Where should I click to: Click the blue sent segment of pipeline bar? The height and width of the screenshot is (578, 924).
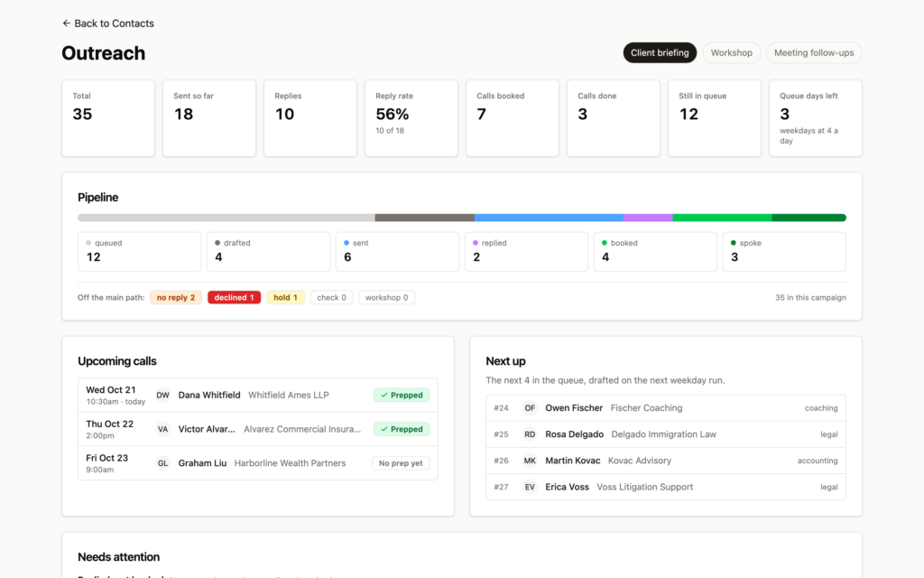[x=549, y=218]
